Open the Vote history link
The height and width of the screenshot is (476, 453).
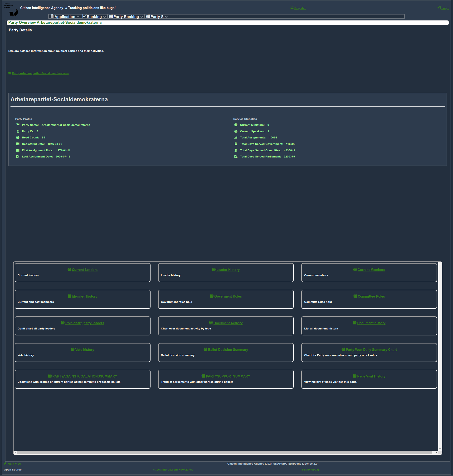(x=85, y=350)
